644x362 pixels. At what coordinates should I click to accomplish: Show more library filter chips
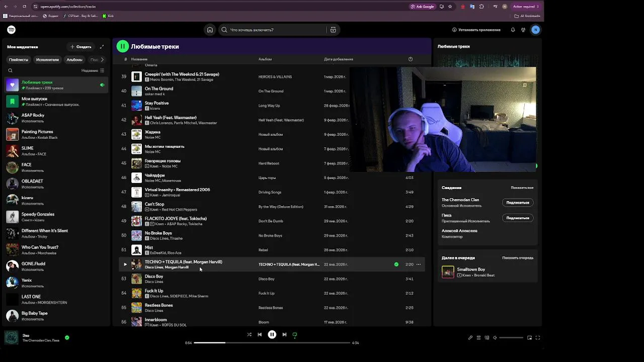pyautogui.click(x=102, y=60)
